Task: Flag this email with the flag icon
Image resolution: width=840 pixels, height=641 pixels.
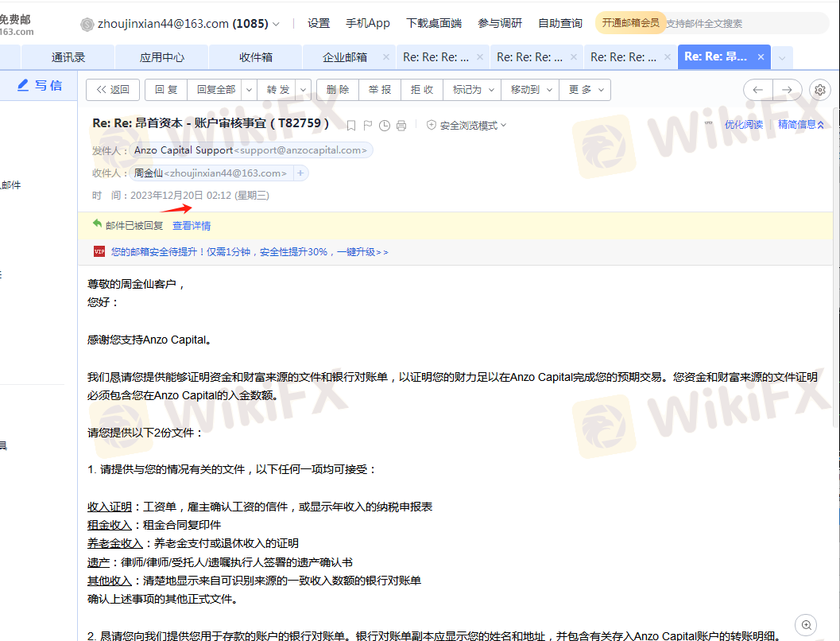Action: tap(367, 126)
